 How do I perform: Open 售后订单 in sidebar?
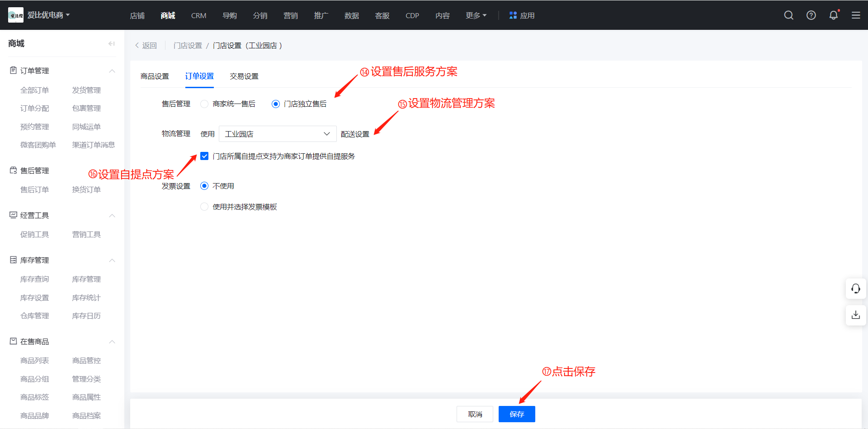[x=34, y=190]
